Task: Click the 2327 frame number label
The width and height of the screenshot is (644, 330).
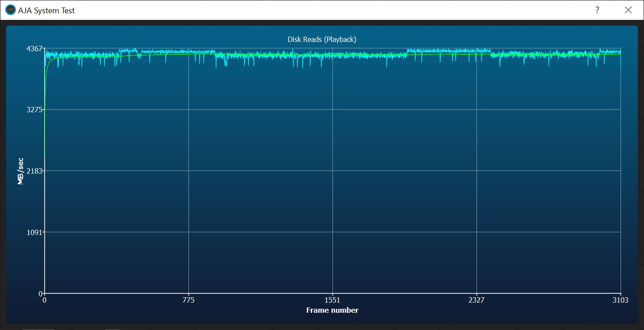Action: coord(476,300)
